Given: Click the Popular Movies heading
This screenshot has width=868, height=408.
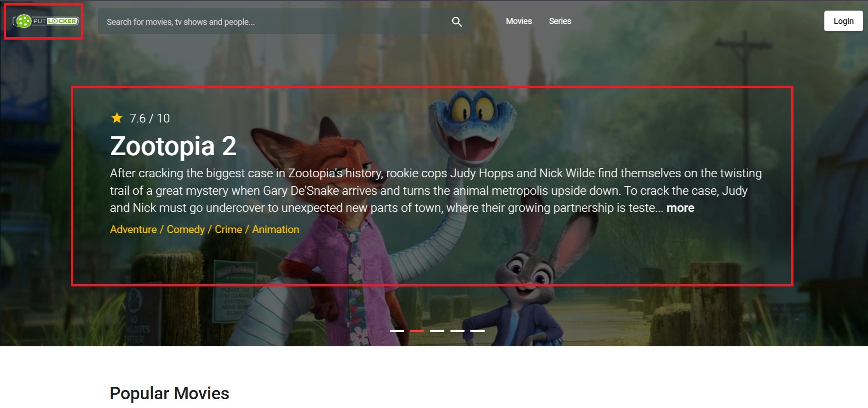Looking at the screenshot, I should coord(169,393).
